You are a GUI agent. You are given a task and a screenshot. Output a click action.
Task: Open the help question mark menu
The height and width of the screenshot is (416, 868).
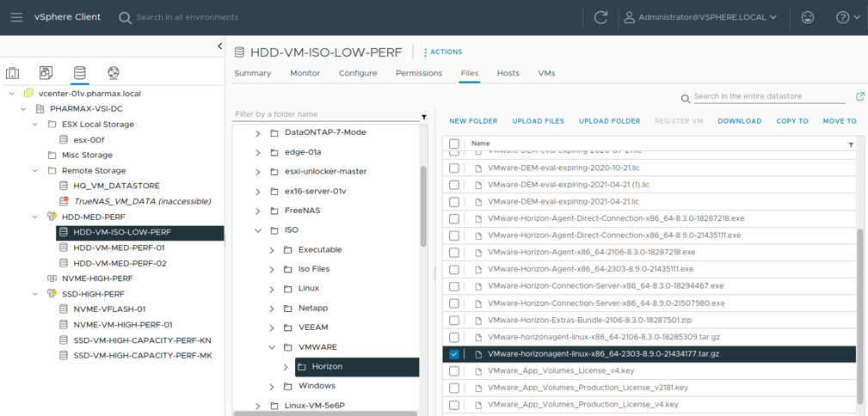pos(848,17)
